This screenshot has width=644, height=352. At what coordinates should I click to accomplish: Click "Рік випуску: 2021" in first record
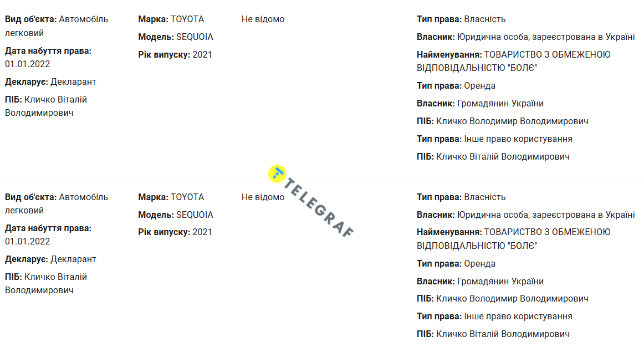pos(175,55)
